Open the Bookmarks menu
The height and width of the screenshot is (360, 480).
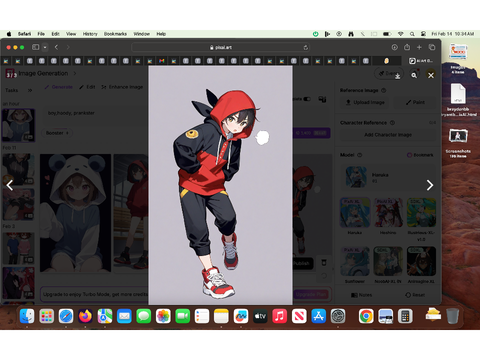[115, 34]
